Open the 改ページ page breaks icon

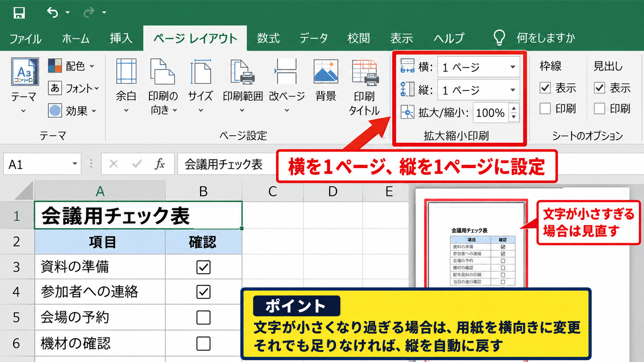click(x=286, y=72)
